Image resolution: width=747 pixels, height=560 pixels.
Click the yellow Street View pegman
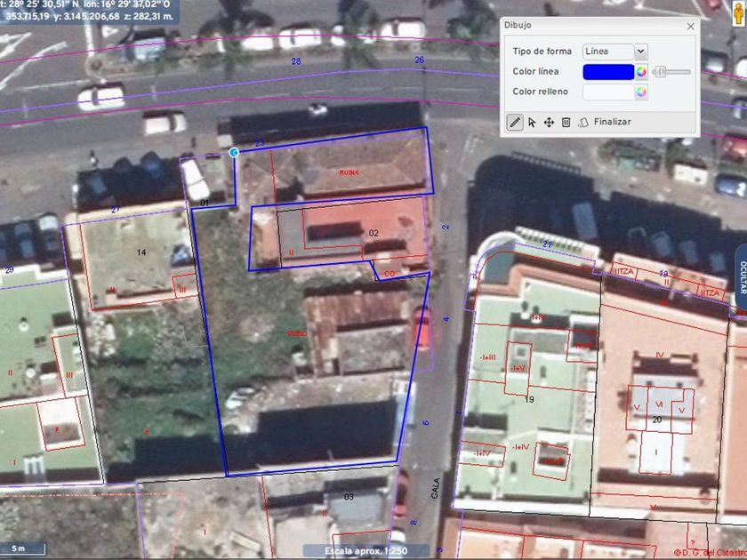(739, 13)
